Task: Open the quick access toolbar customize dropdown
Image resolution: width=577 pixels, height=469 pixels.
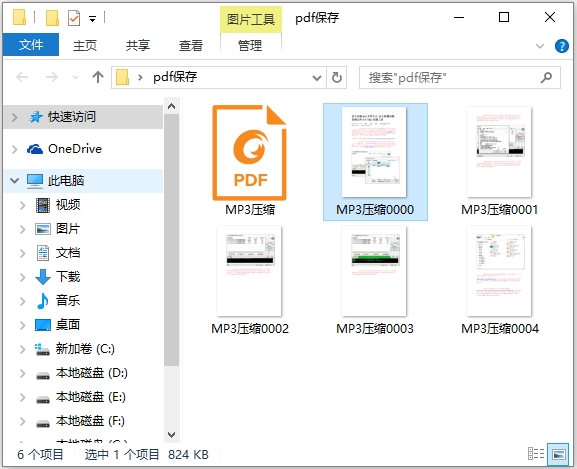Action: [x=93, y=18]
